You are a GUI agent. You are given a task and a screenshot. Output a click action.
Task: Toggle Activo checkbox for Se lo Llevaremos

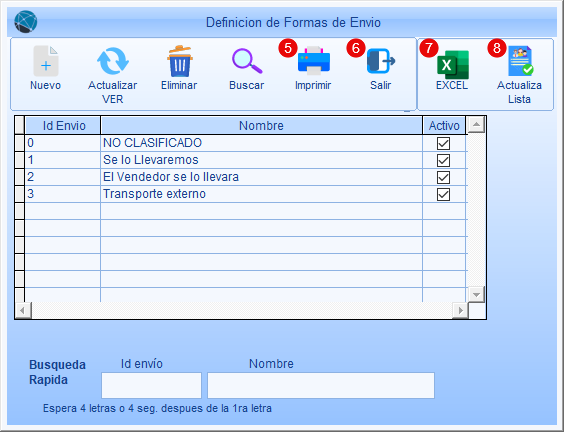click(443, 160)
